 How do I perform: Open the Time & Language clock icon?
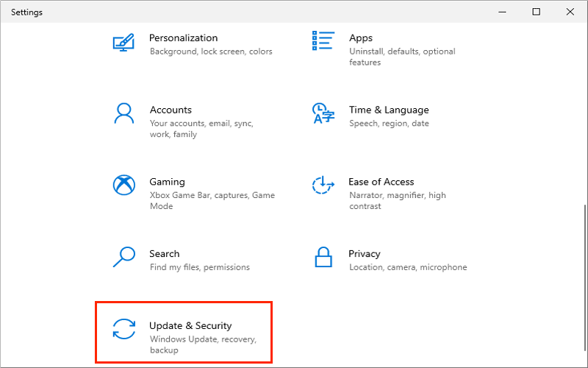323,113
